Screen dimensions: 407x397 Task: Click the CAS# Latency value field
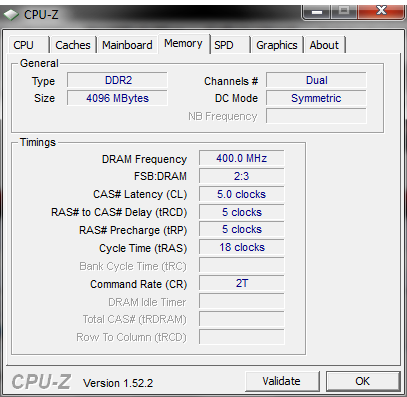click(x=242, y=194)
